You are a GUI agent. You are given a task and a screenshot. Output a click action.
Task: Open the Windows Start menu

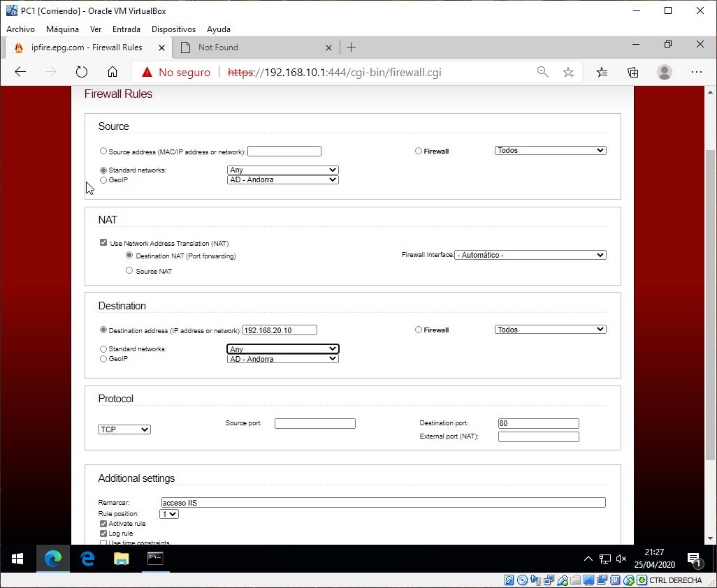17,558
